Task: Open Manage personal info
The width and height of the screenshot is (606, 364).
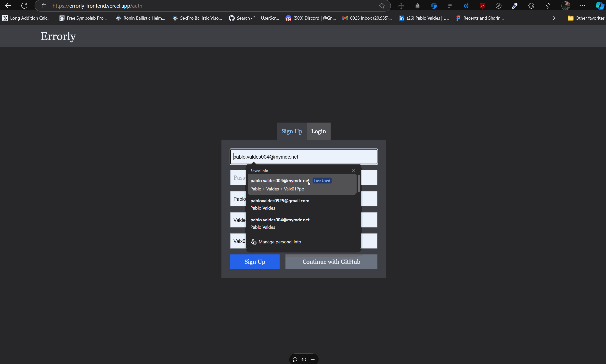Action: 303,242
